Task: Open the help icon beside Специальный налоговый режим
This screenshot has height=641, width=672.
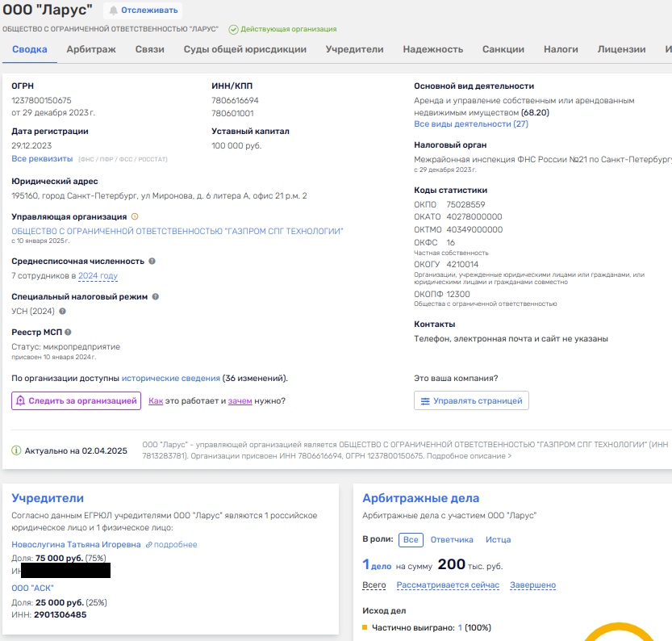Action: (x=156, y=297)
